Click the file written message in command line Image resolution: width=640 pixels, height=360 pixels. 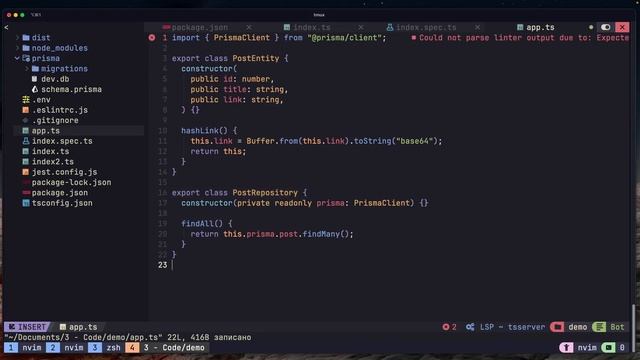point(128,338)
